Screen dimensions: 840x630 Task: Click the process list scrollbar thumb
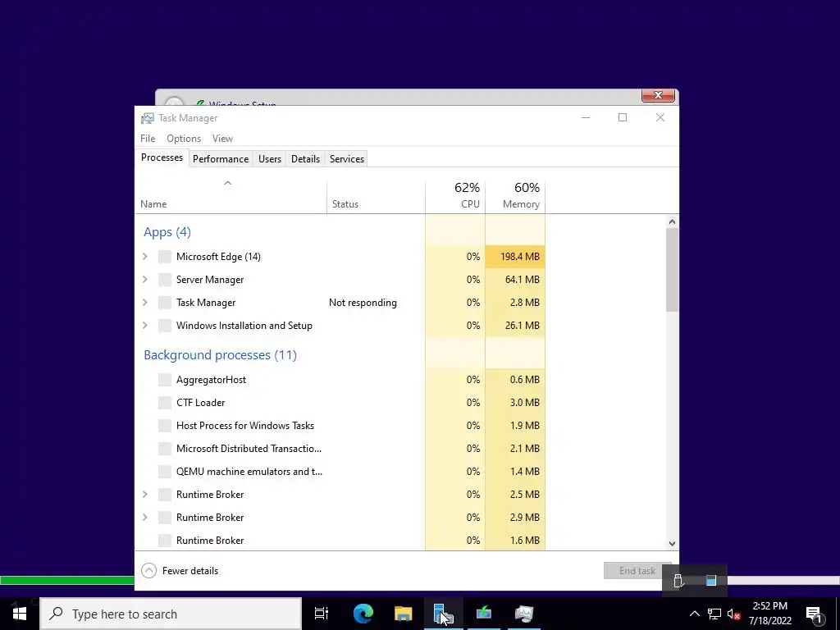(x=673, y=269)
